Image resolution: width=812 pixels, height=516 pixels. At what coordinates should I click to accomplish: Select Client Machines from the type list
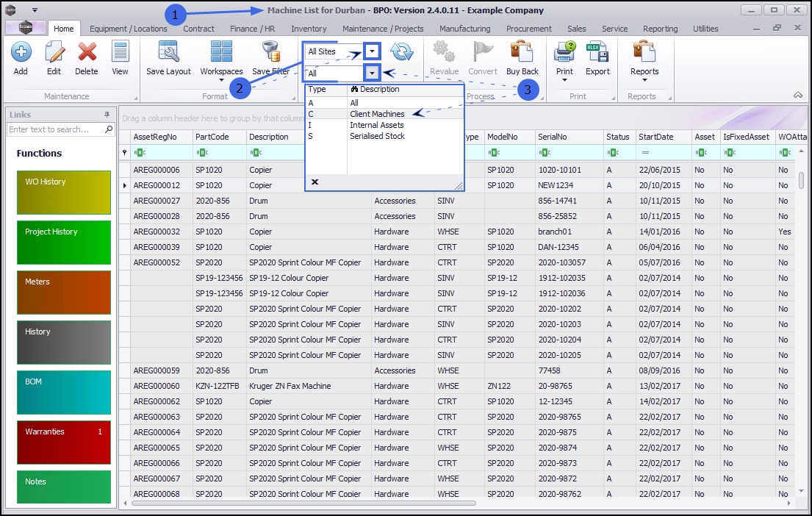pos(377,114)
